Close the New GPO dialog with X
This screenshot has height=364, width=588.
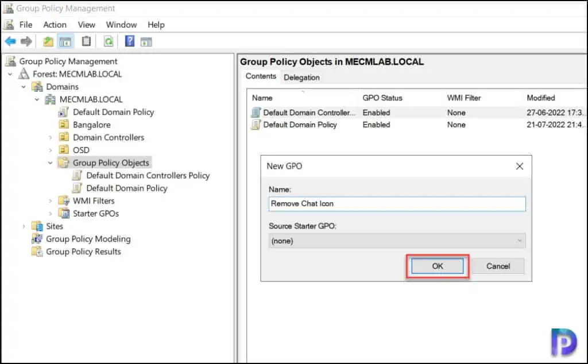click(519, 166)
